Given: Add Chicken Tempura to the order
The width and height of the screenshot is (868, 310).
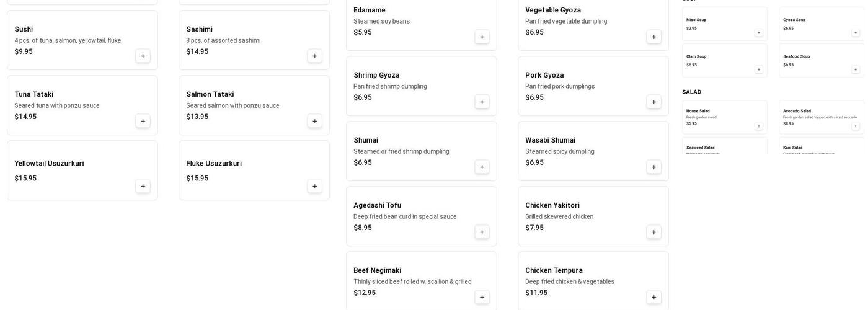Looking at the screenshot, I should 653,297.
